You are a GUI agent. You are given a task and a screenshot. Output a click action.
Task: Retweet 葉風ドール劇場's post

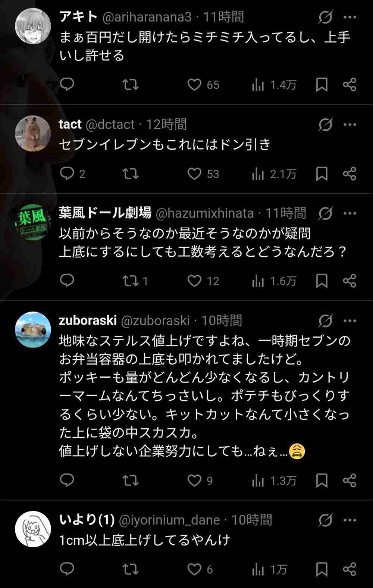[131, 281]
